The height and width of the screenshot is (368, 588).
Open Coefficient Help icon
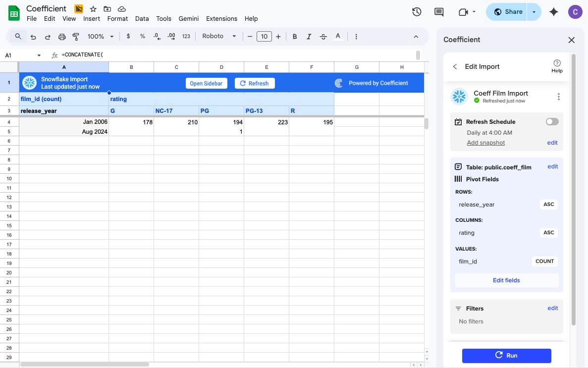tap(557, 66)
